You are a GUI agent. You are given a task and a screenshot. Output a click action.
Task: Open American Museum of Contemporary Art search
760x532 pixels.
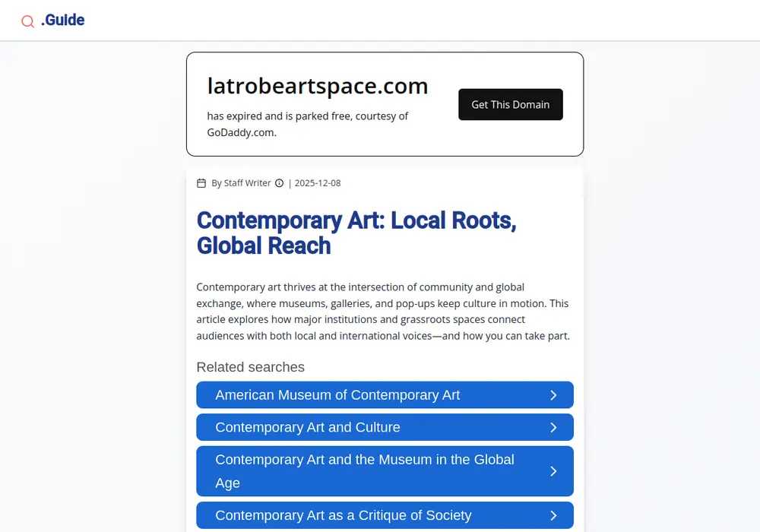click(x=385, y=395)
